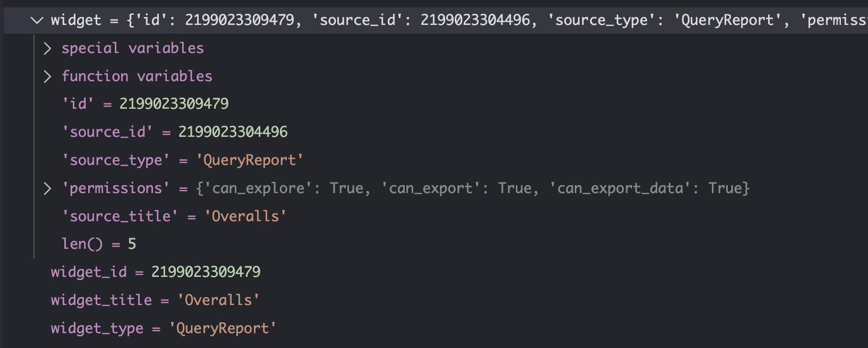Click the value of widget_id
The image size is (868, 348).
206,272
